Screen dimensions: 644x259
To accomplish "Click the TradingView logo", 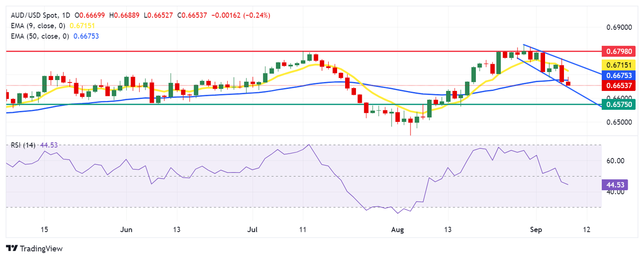I will tap(34, 249).
